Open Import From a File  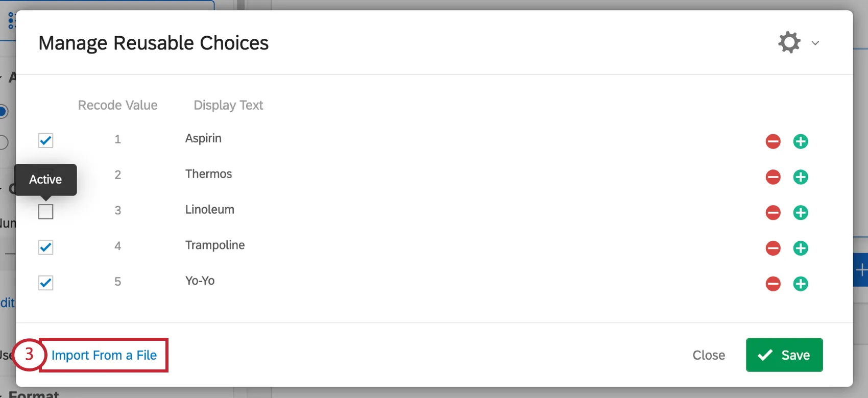click(104, 355)
